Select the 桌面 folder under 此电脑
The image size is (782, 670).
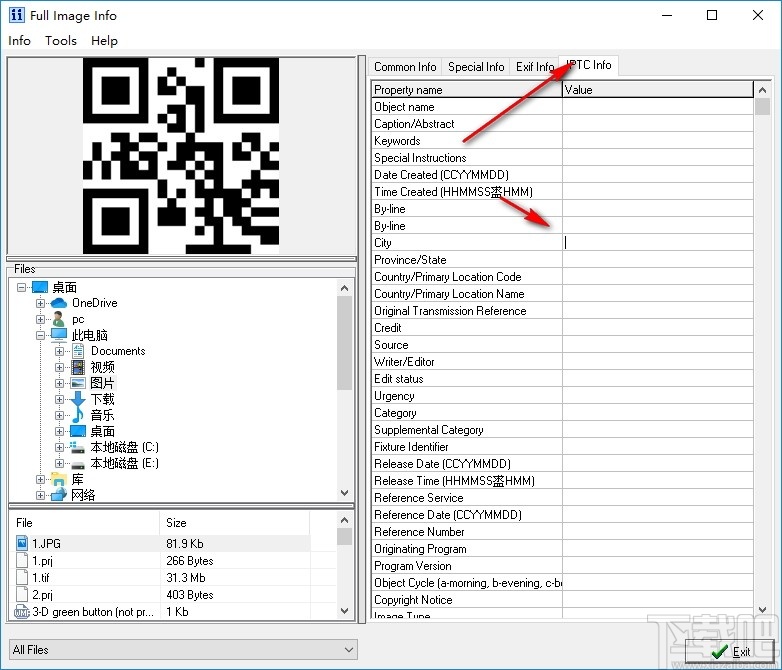click(102, 431)
